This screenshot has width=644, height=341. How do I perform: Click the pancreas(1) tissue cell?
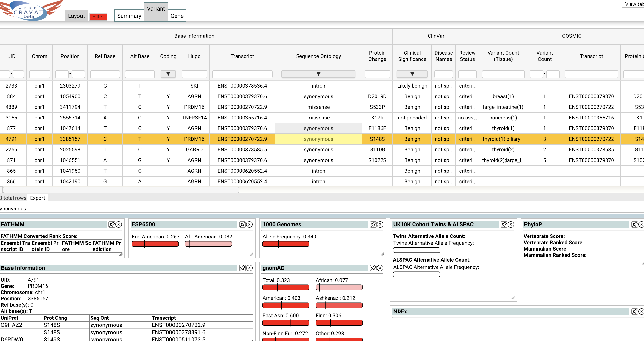503,118
